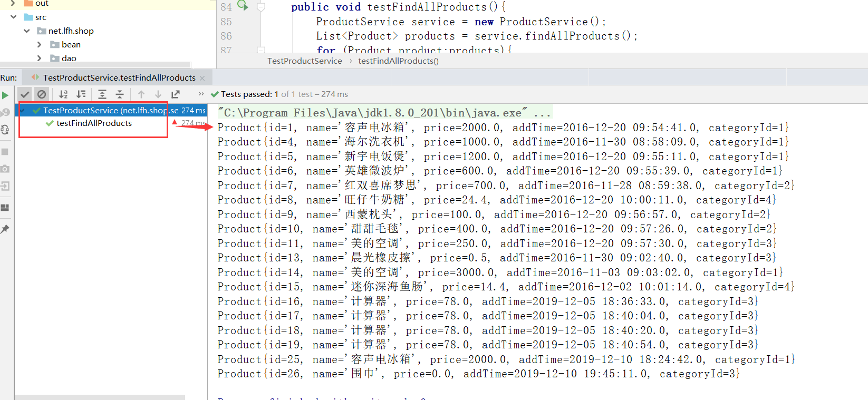Select the src folder in project tree
Screen dimensions: 868x400
point(41,17)
